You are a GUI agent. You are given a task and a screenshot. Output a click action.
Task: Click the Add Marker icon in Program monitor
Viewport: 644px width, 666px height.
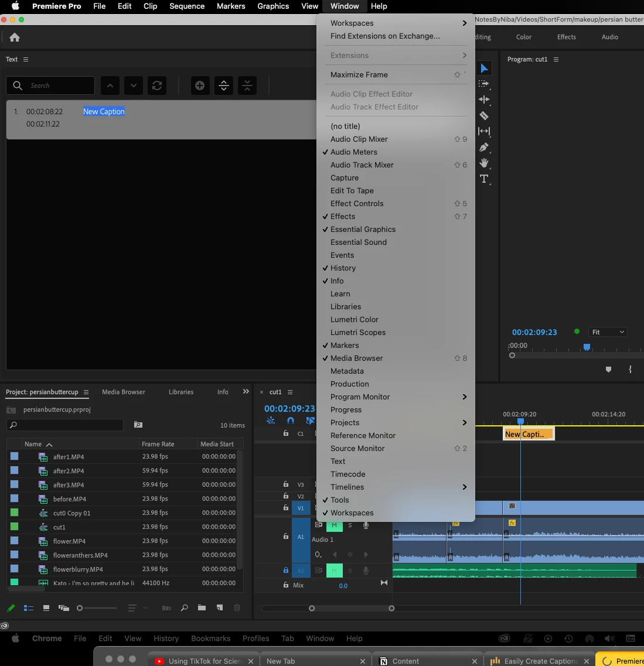[608, 370]
